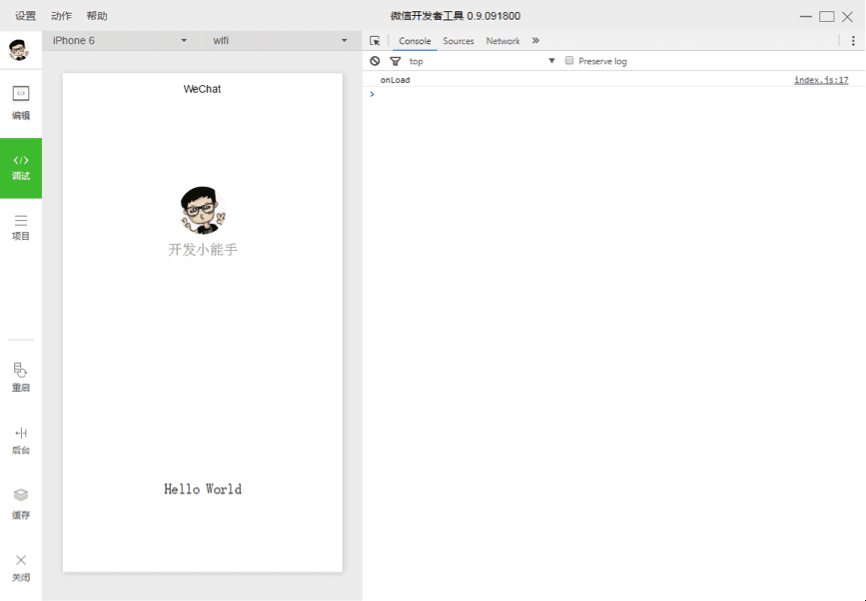The image size is (866, 601).
Task: Click the 重启 (Restart) icon
Action: (21, 376)
